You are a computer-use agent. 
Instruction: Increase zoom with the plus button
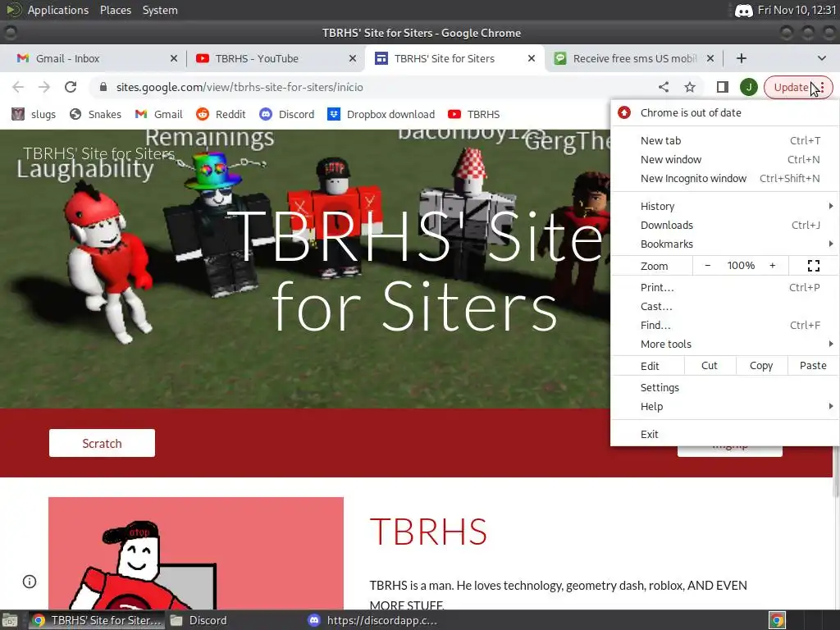click(773, 265)
